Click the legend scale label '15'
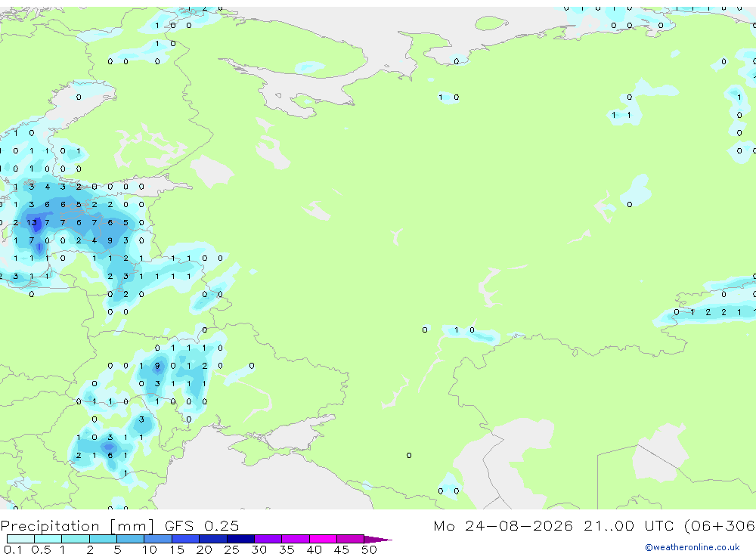 pyautogui.click(x=177, y=549)
